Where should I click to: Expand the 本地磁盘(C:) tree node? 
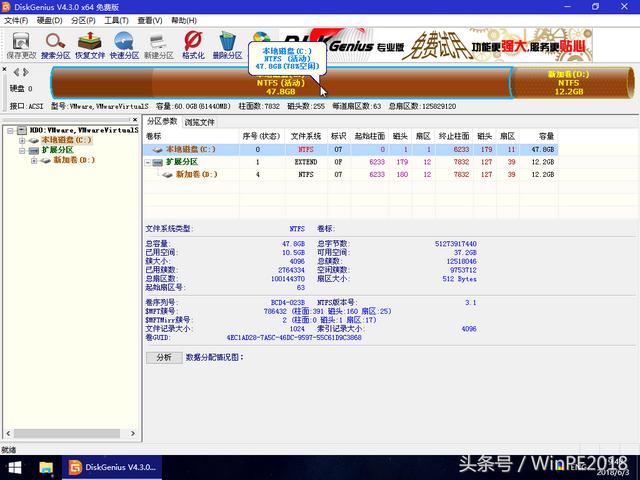pyautogui.click(x=22, y=140)
